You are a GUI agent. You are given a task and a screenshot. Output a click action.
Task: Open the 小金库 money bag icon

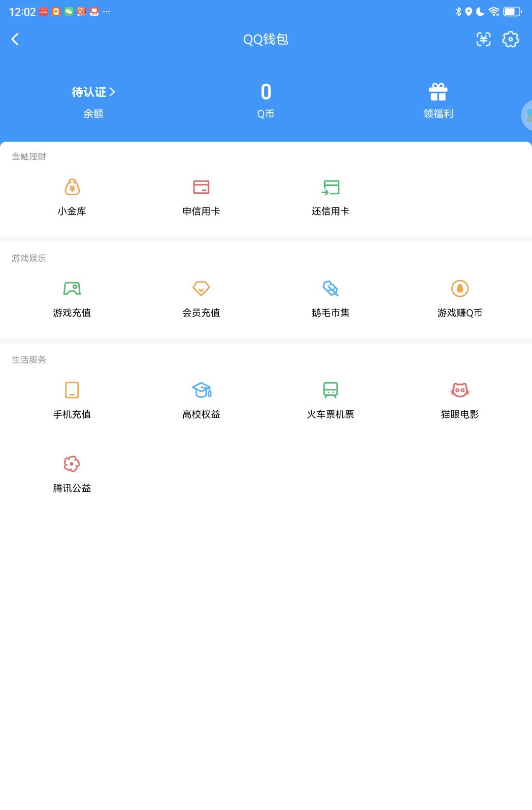(x=72, y=187)
